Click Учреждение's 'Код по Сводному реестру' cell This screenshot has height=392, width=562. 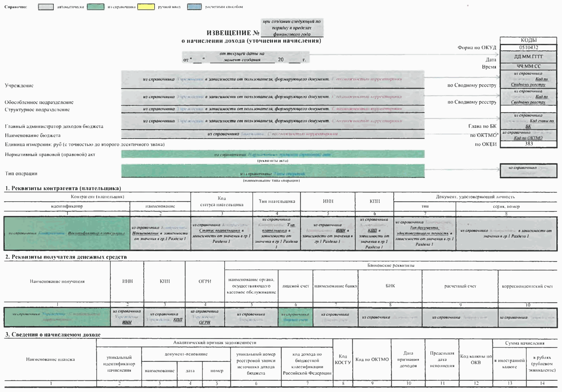click(528, 79)
